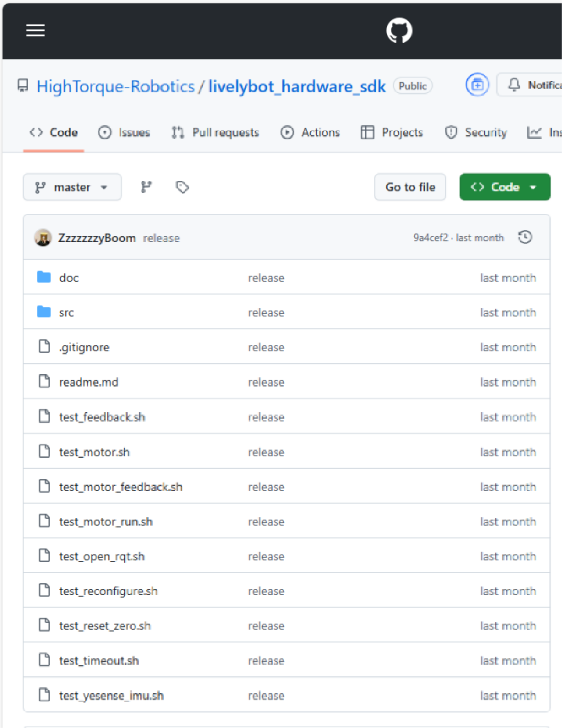View branches via the branch icon

146,187
